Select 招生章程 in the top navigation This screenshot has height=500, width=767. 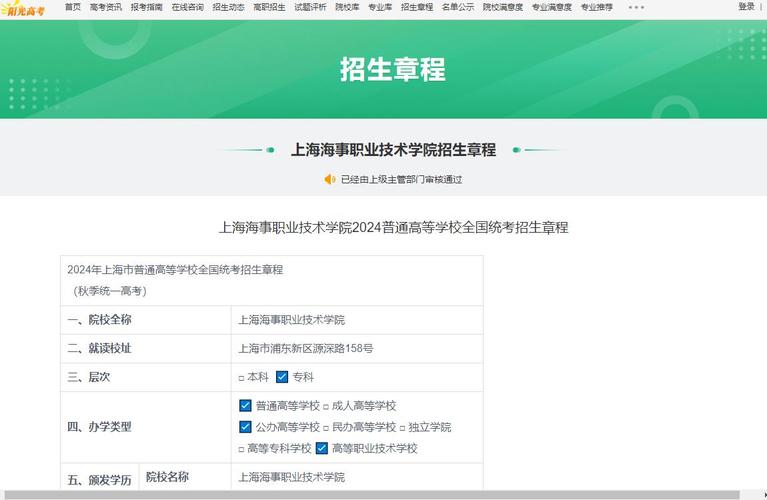coord(417,7)
